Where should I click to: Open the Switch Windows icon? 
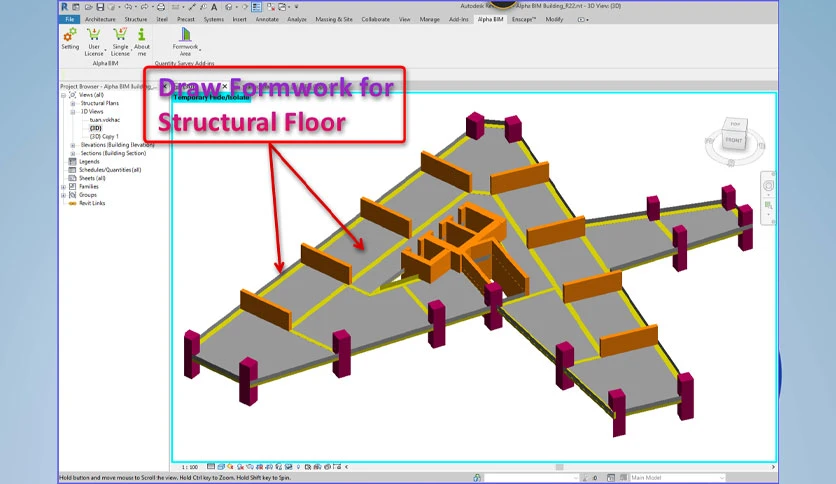tap(282, 7)
